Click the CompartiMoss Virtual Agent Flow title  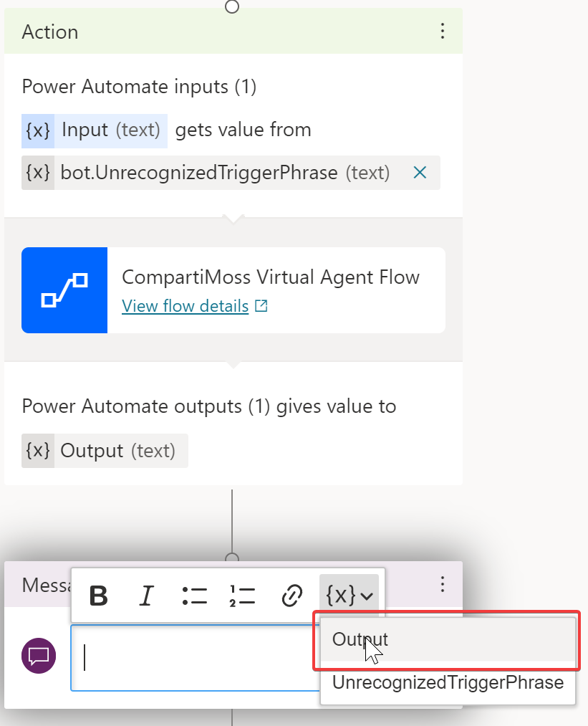(271, 277)
